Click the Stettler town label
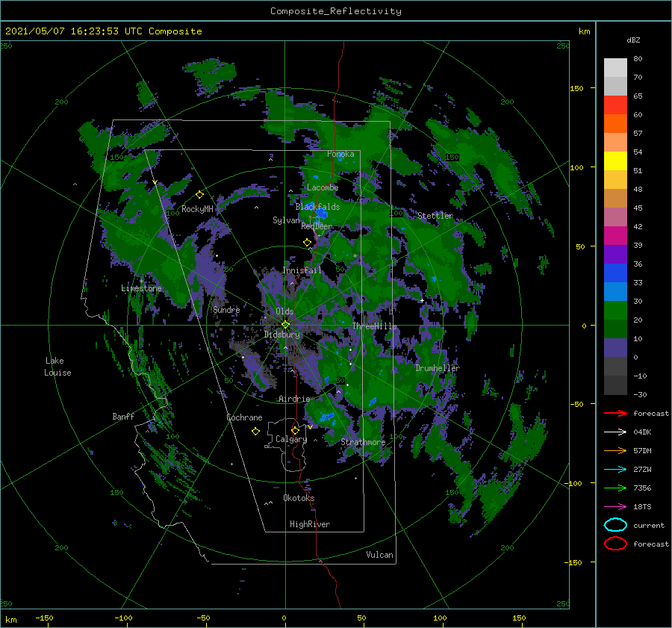Screen dimensions: 672x628 435,216
